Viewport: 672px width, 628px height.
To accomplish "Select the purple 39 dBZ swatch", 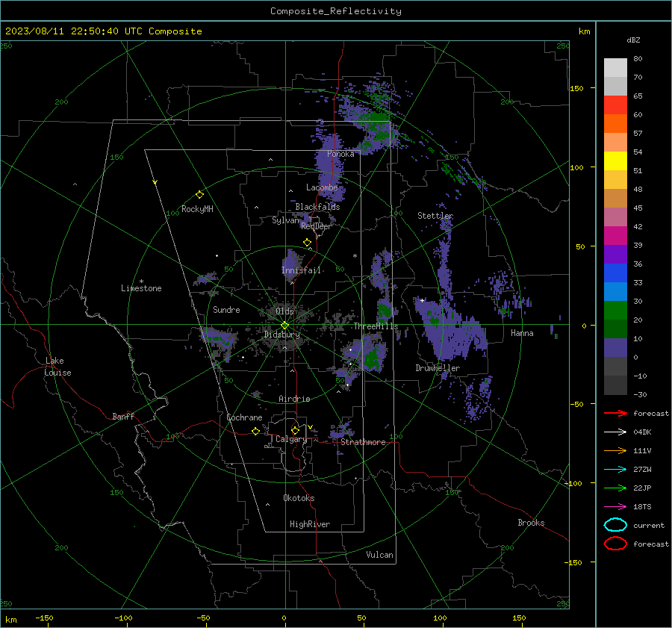I will pos(615,254).
